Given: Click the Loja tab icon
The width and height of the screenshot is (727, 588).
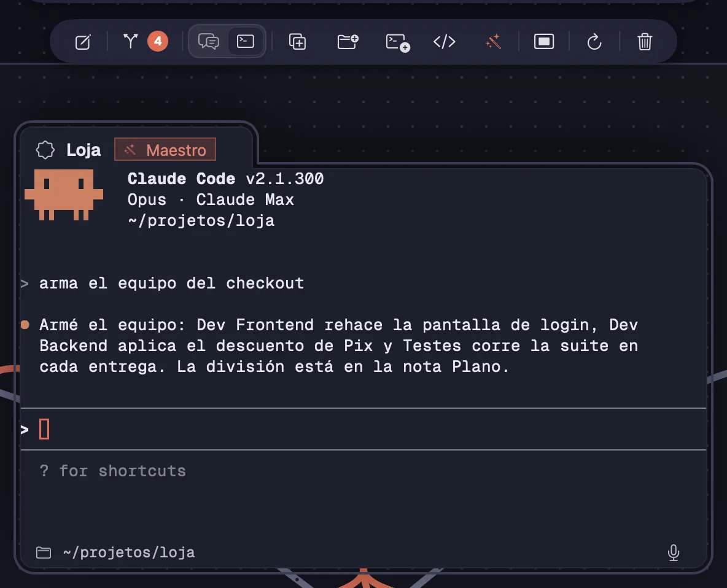Looking at the screenshot, I should 45,150.
